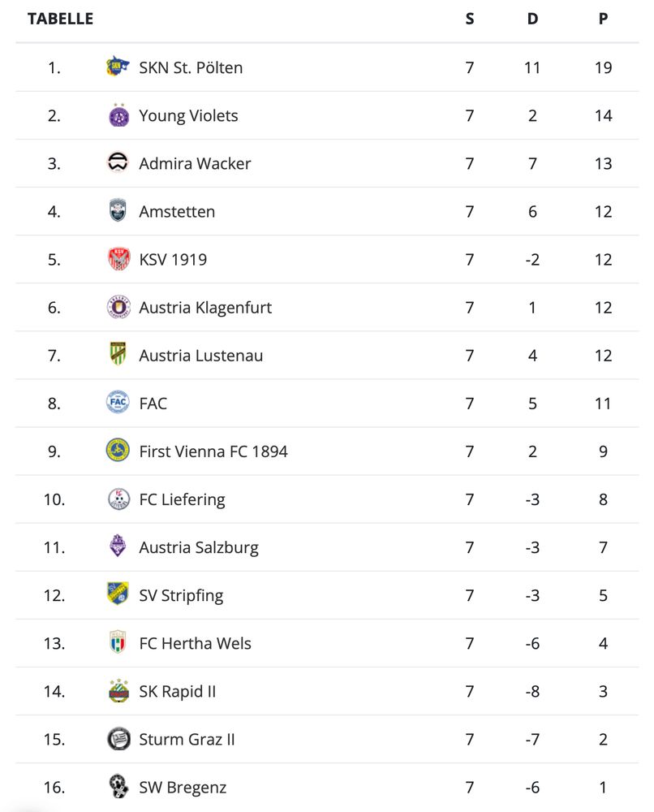Select the KSV 1919 red crest
654x812 pixels.
tap(118, 259)
